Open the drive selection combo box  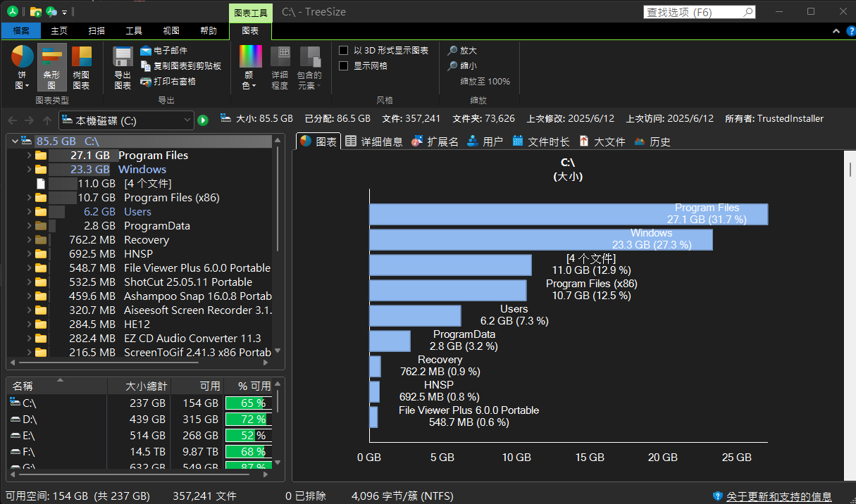tap(126, 120)
